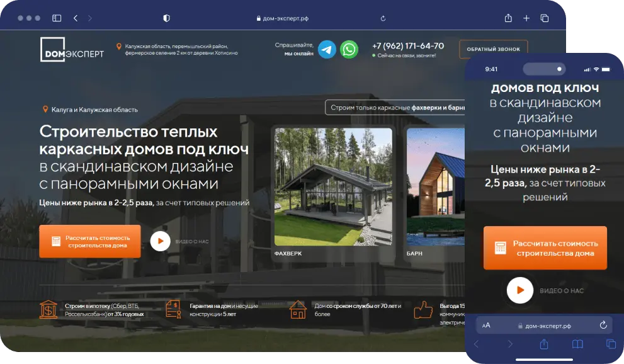Go back in the mobile browser
This screenshot has width=624, height=364.
(477, 344)
